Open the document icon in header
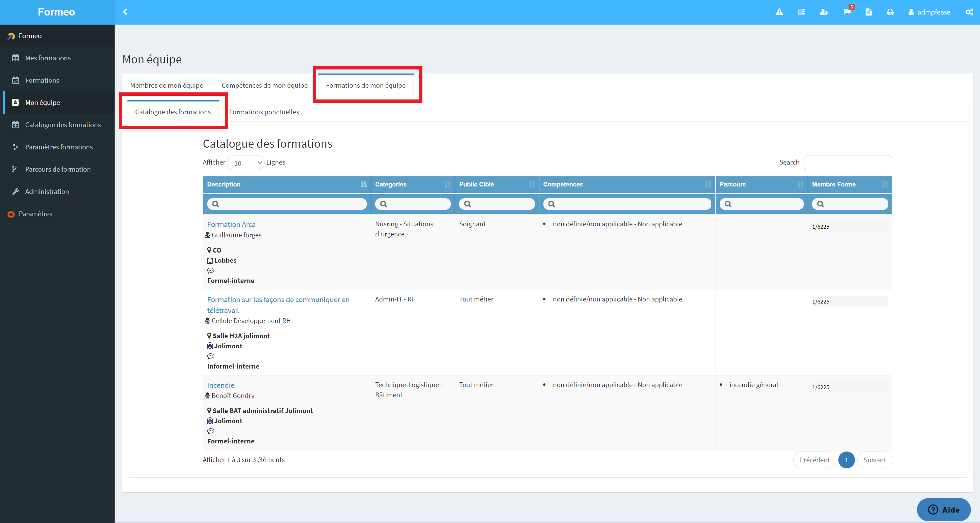 (868, 12)
